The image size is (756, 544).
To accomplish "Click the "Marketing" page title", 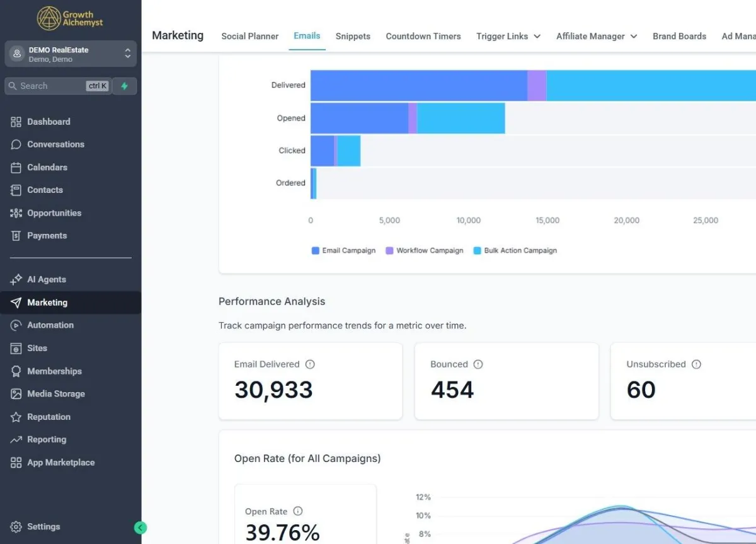I will 178,35.
